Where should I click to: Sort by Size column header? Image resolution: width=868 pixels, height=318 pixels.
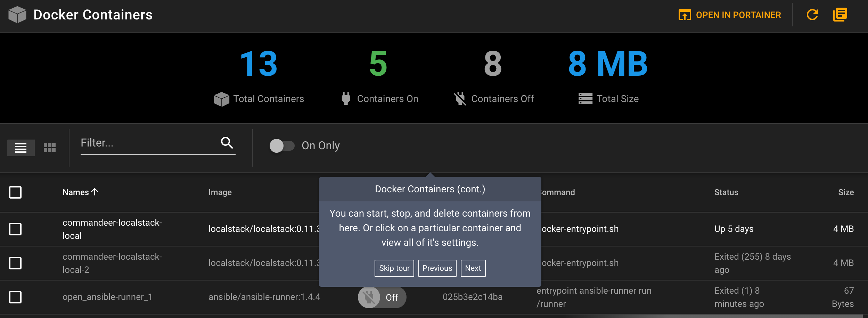(x=846, y=192)
